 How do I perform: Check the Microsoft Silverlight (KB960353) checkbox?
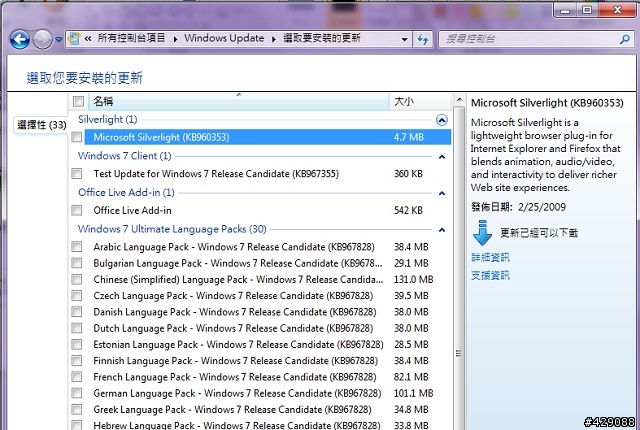77,137
